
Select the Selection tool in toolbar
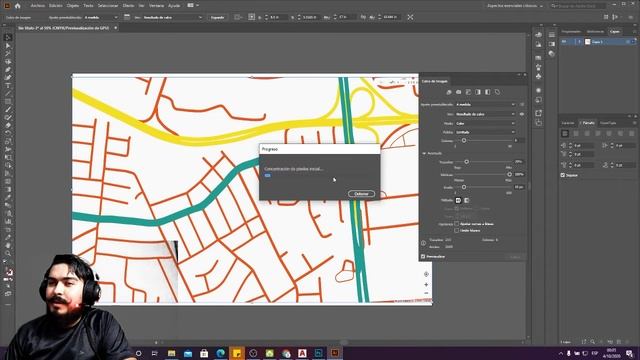[8, 38]
